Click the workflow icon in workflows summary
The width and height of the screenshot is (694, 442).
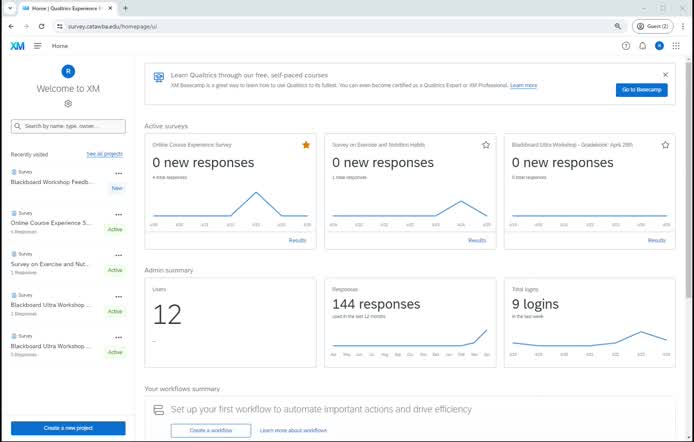tap(158, 410)
